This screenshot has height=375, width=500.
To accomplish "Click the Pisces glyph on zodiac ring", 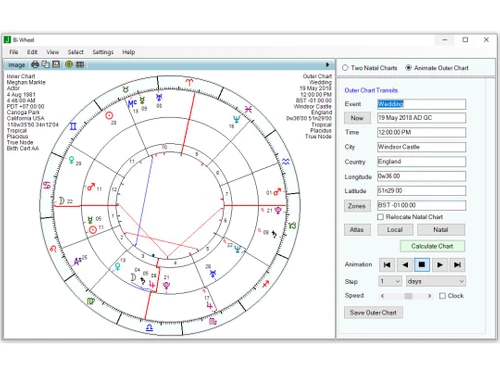I will tap(248, 109).
